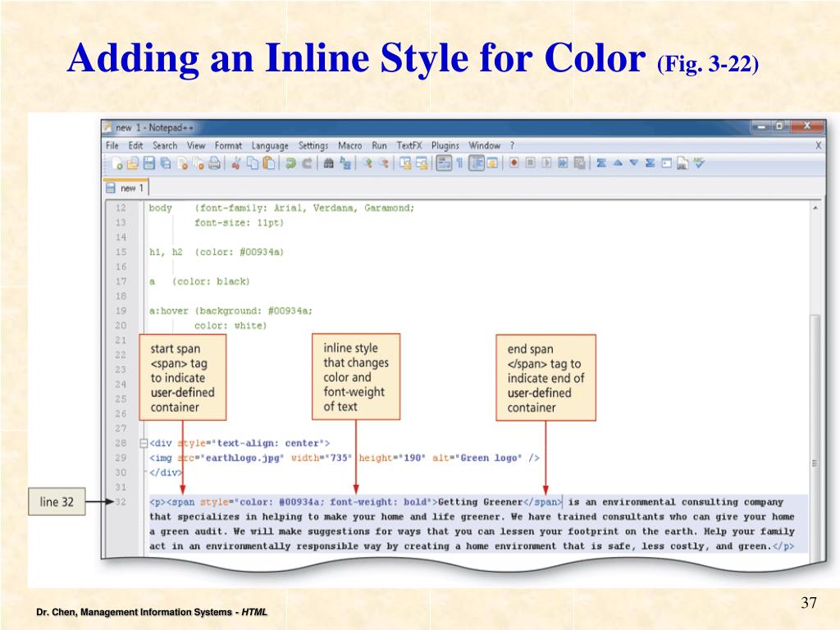Click the Cut scissors icon
840x630 pixels.
point(236,162)
